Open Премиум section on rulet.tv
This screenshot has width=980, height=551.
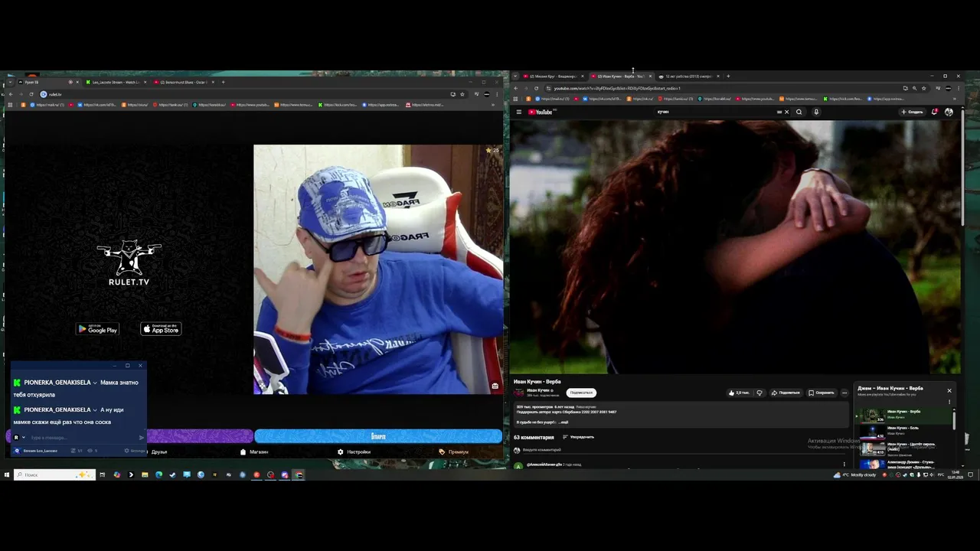(x=453, y=452)
